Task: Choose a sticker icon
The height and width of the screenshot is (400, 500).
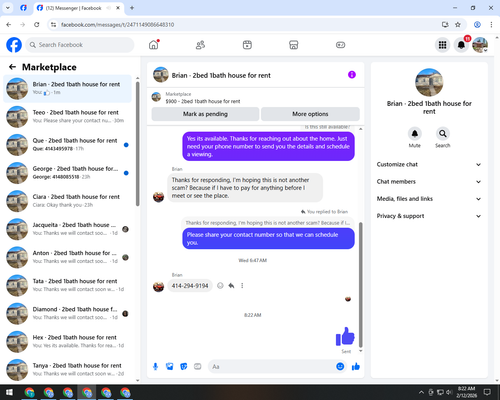Action: [x=184, y=367]
